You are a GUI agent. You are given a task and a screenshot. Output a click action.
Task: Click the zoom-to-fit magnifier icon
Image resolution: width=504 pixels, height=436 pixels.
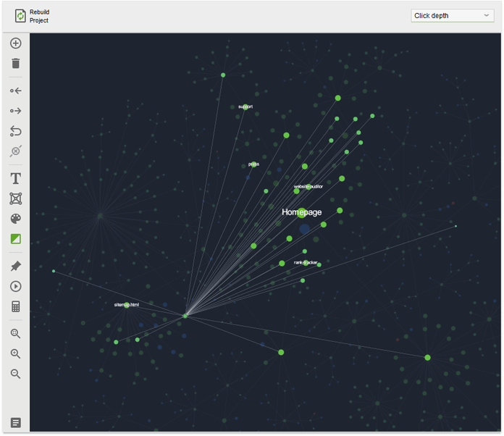tap(16, 334)
